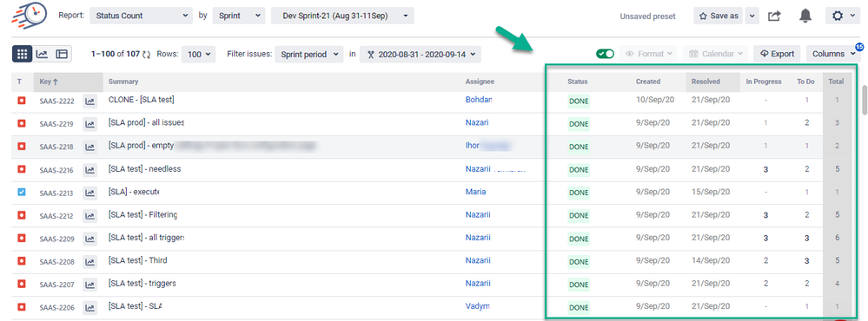Open issue key SAAS-2222
This screenshot has height=321, width=868.
56,102
